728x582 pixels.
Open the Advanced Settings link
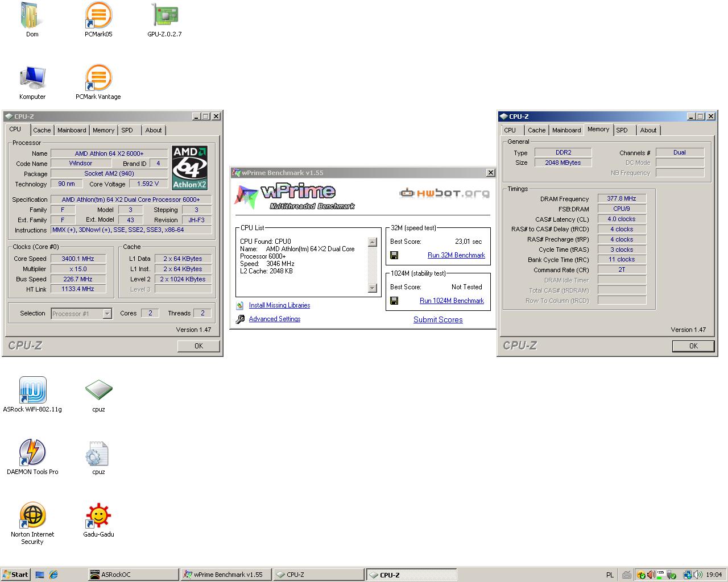click(275, 319)
